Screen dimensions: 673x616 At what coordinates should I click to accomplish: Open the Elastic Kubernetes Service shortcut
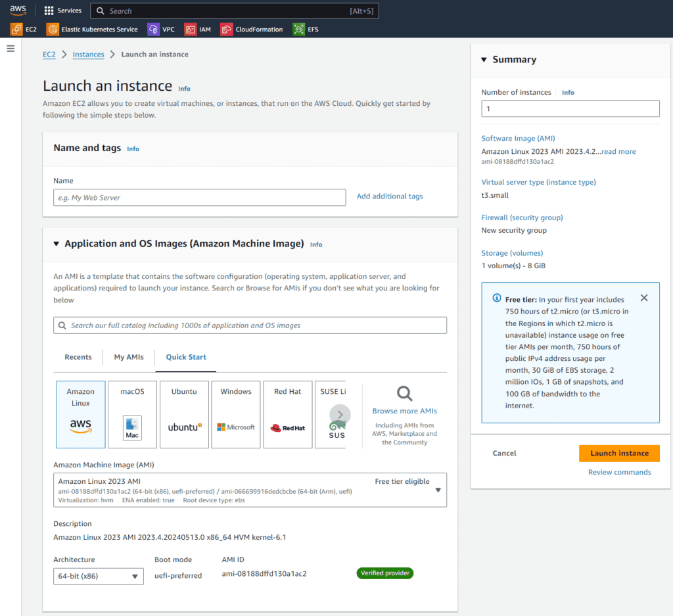point(91,29)
